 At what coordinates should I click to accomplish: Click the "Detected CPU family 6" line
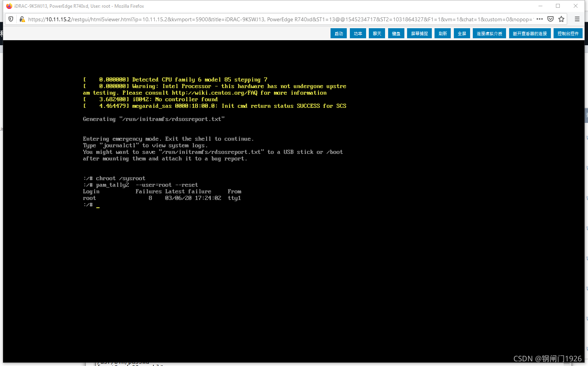175,80
